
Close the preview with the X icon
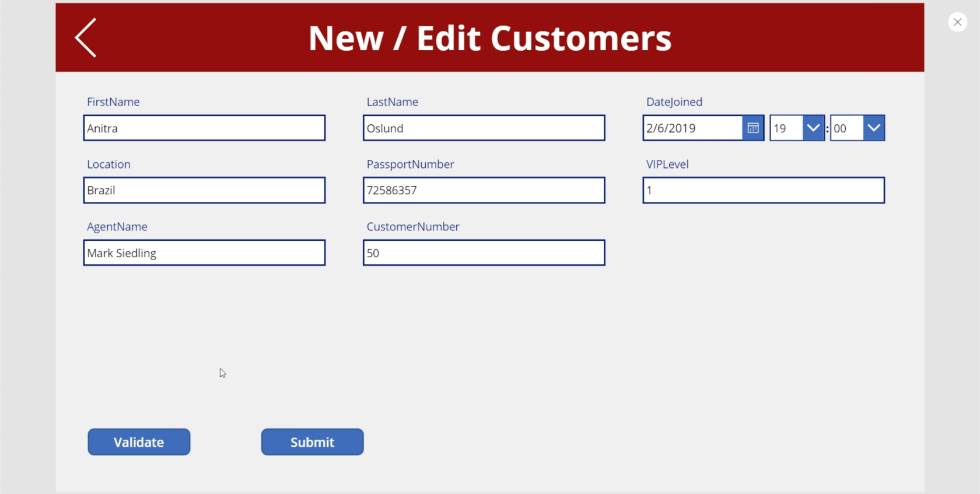[x=957, y=22]
